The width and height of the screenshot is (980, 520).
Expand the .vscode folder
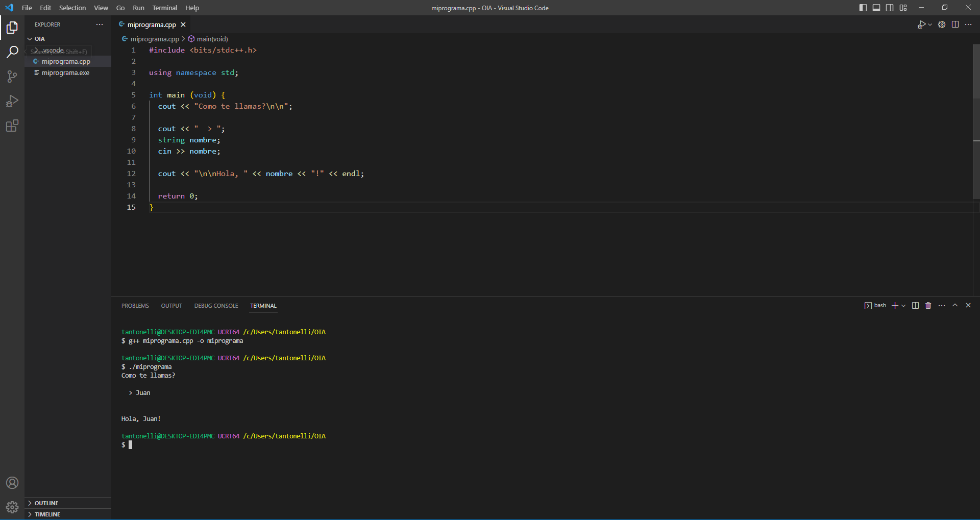pyautogui.click(x=68, y=51)
